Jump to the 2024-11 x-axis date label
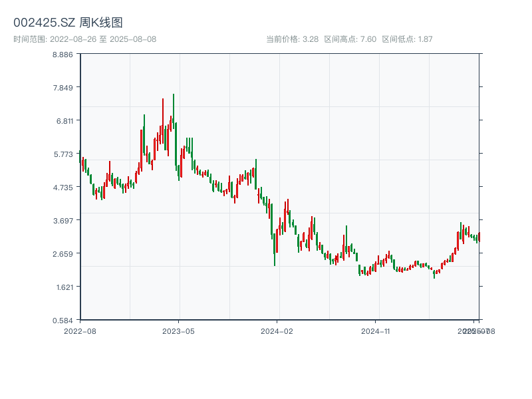The height and width of the screenshot is (399, 532). [x=376, y=331]
